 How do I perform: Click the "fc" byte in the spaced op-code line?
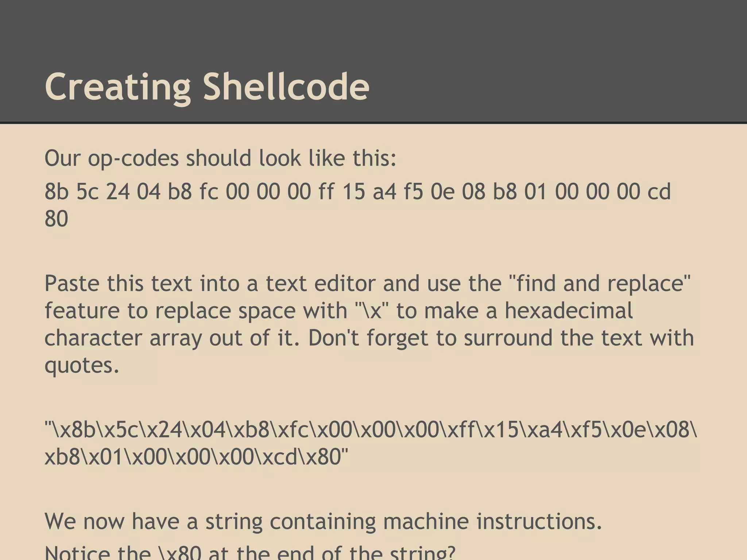[209, 191]
